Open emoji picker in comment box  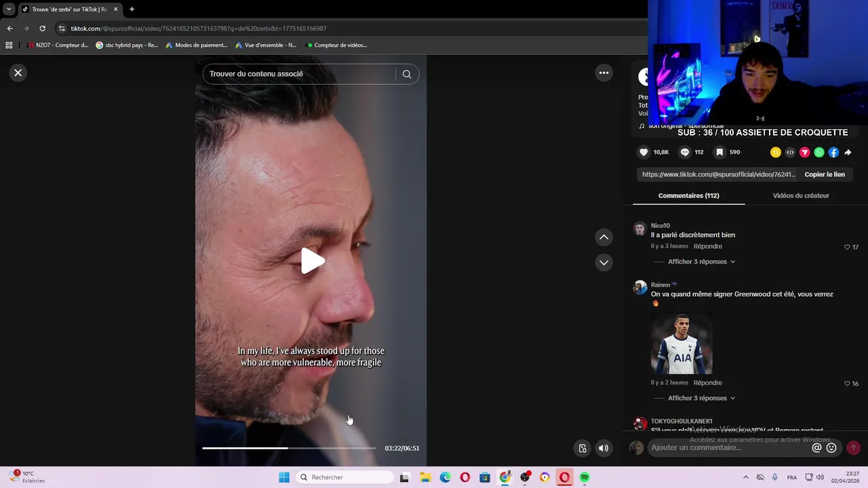pyautogui.click(x=831, y=447)
